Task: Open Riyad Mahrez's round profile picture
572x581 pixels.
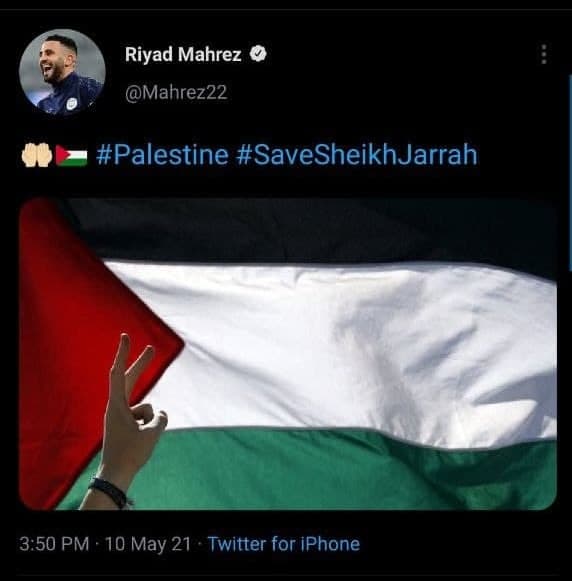Action: pos(62,73)
